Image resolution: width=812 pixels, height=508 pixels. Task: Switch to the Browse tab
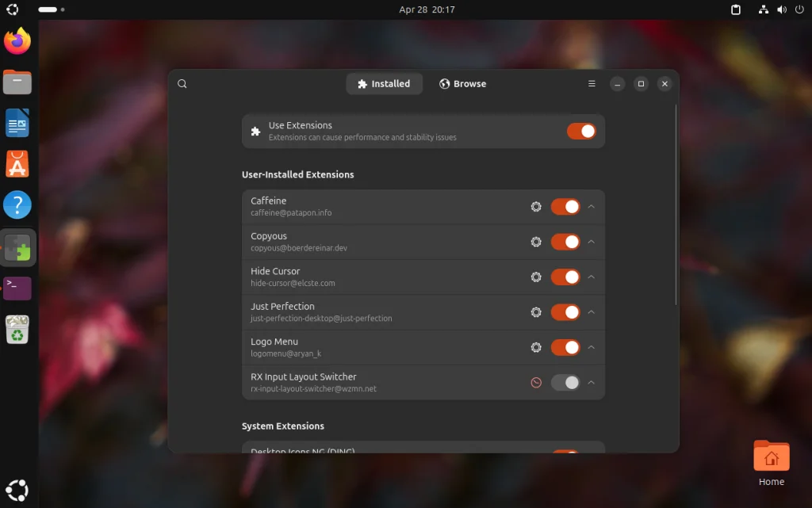coord(462,84)
